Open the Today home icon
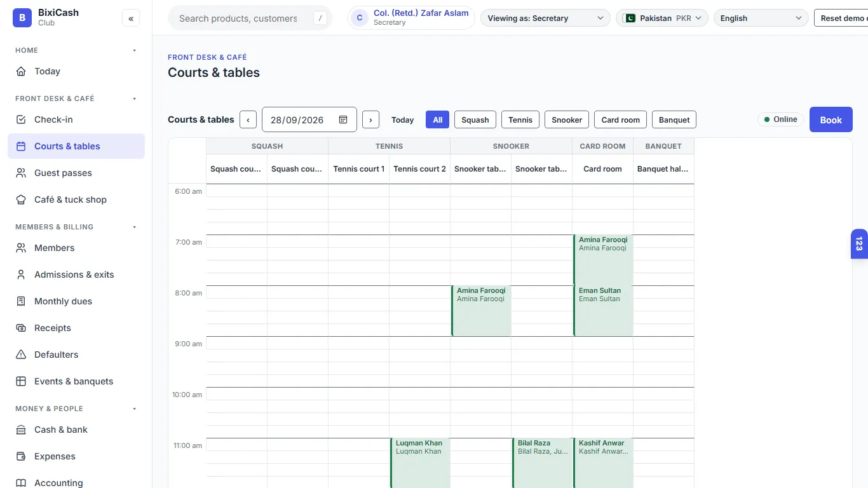Viewport: 868px width, 488px height. pos(21,71)
